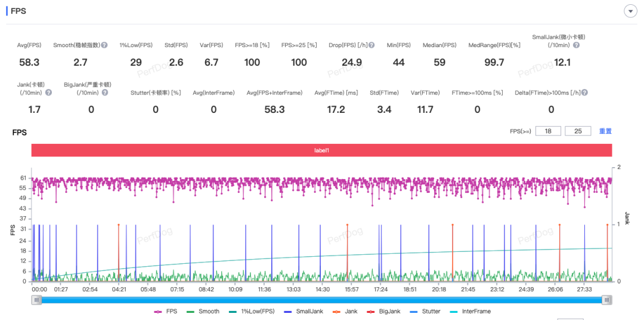Open help tooltip for Drop(FPS) metric

371,45
